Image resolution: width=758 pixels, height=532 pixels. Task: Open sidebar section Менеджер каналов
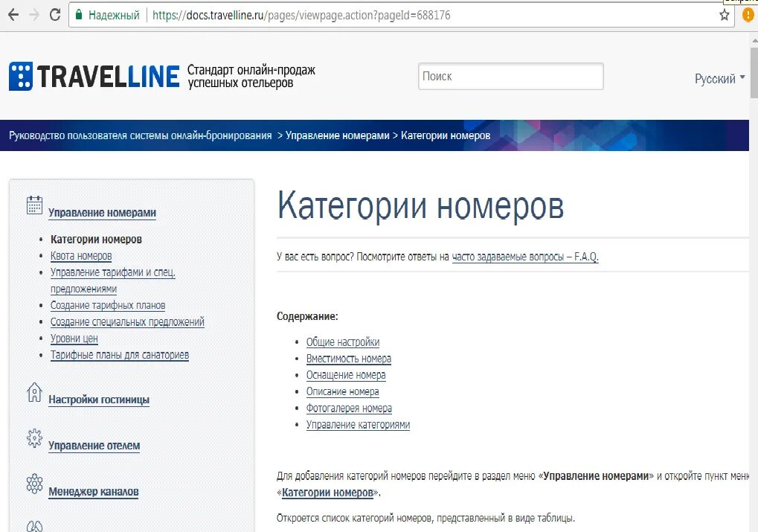pyautogui.click(x=93, y=492)
